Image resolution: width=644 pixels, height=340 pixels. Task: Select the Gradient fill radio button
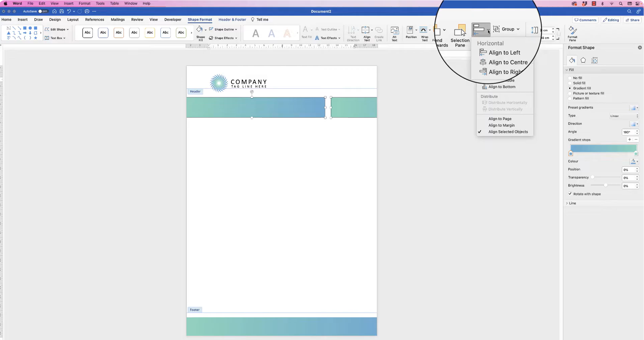click(x=570, y=88)
